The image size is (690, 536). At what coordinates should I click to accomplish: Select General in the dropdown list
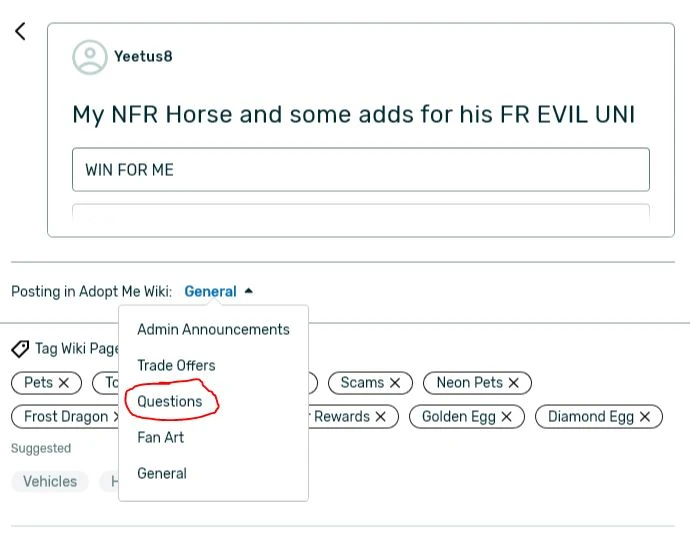(x=162, y=474)
